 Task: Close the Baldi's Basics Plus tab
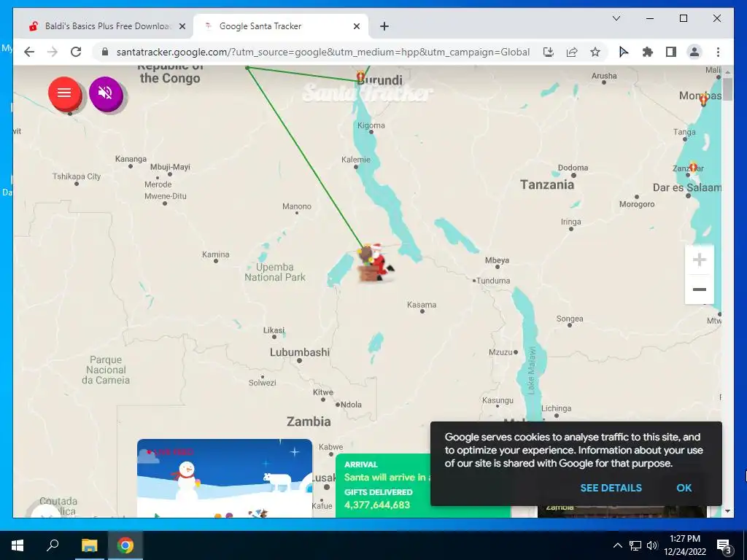click(x=182, y=27)
